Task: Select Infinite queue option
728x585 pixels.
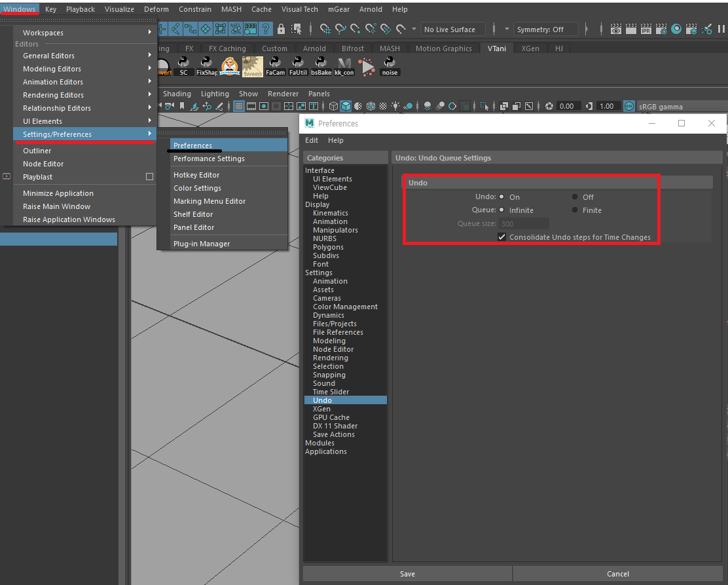Action: point(502,210)
